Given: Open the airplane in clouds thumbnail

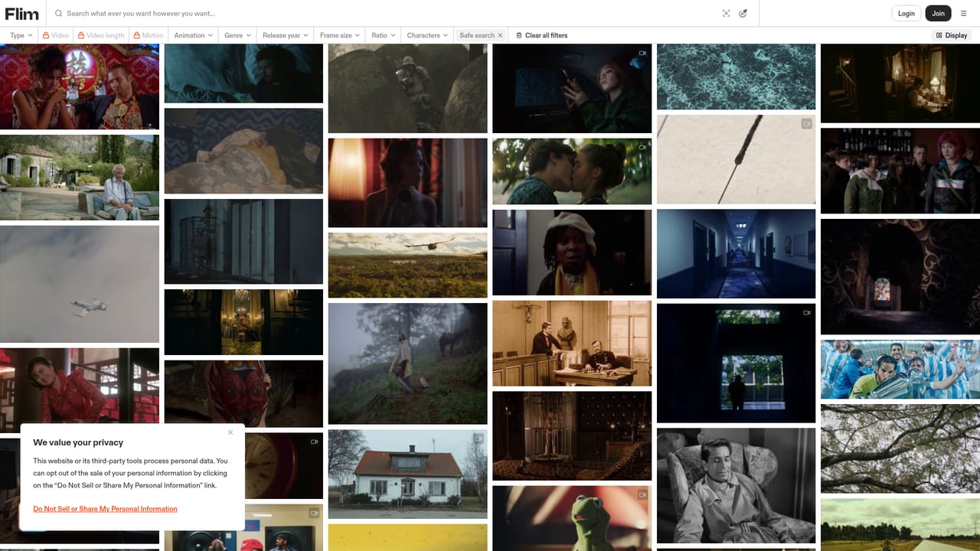Looking at the screenshot, I should (x=80, y=284).
